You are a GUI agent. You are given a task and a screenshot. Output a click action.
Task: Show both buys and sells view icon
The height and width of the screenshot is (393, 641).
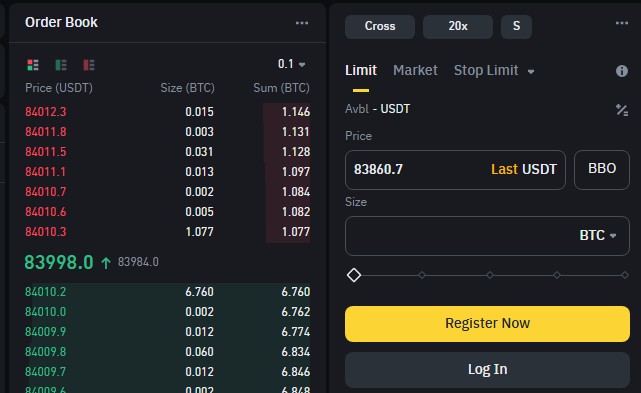point(33,65)
